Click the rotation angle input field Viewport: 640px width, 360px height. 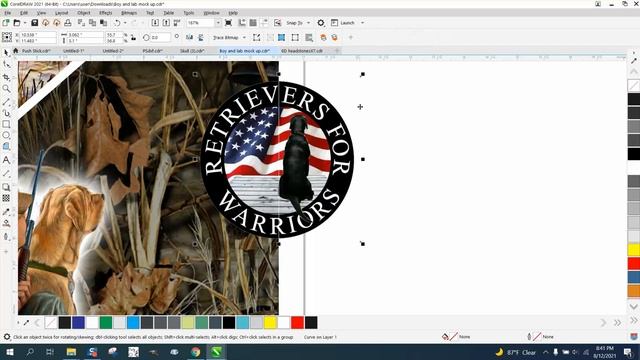160,38
